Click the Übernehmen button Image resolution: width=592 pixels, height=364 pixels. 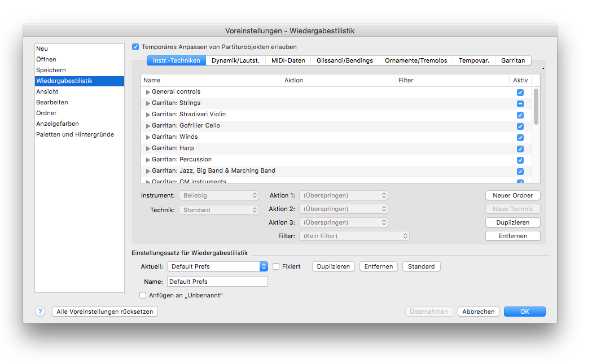(x=429, y=312)
